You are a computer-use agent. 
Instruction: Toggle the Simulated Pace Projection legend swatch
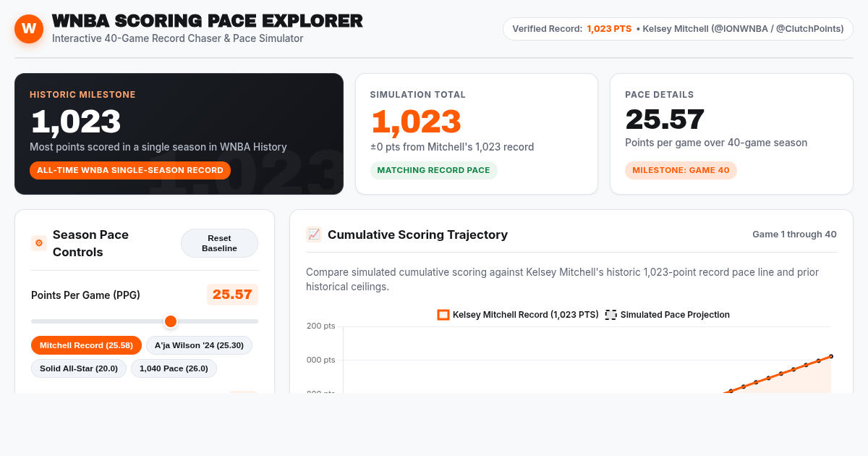611,315
